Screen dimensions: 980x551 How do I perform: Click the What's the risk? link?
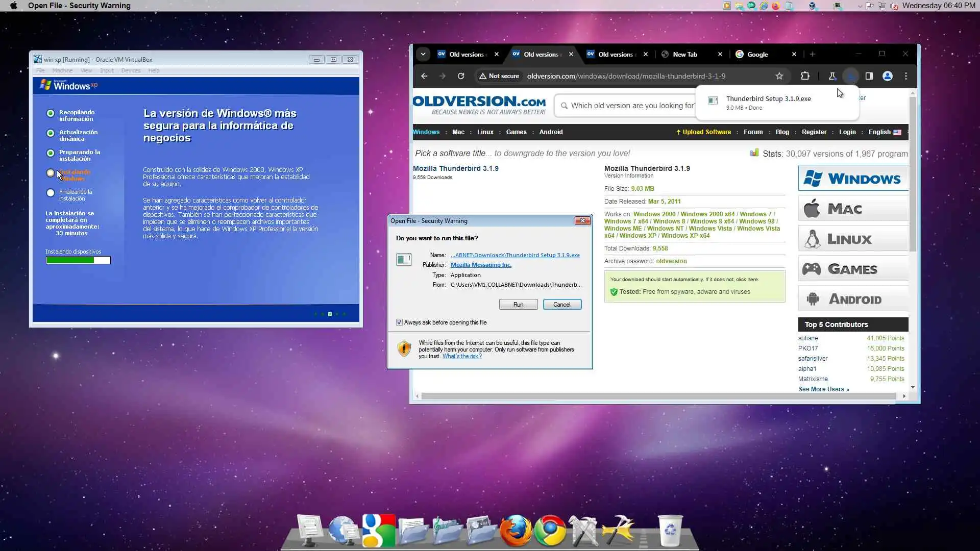(462, 356)
